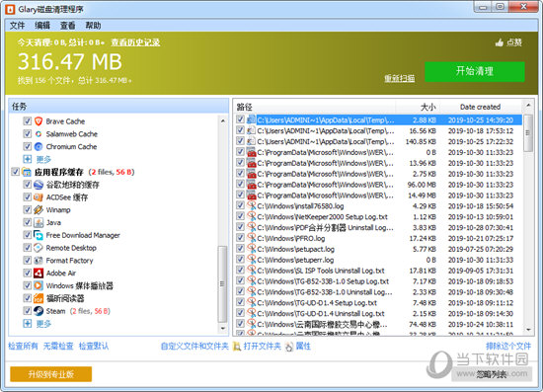Toggle the 应用程序缓存 group checkbox

click(15, 172)
